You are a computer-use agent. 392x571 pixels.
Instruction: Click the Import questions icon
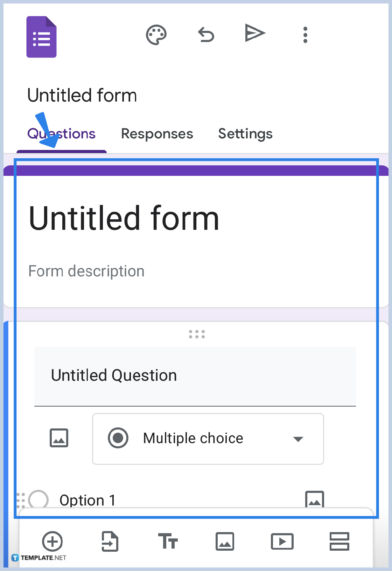pos(110,542)
